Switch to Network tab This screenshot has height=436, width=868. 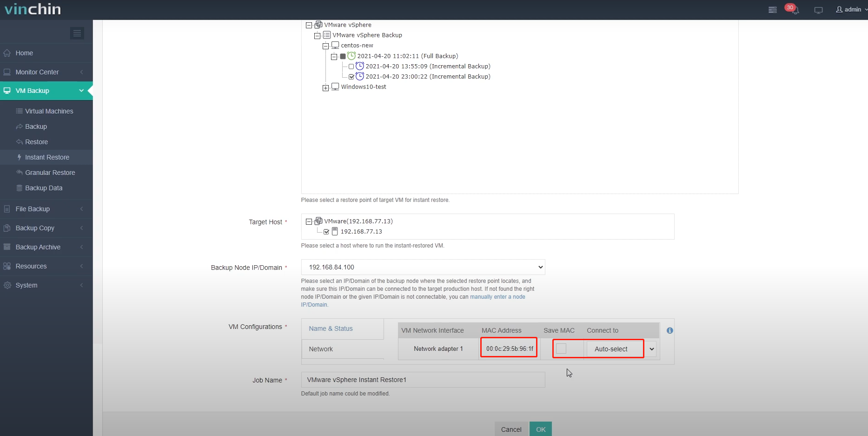coord(343,349)
